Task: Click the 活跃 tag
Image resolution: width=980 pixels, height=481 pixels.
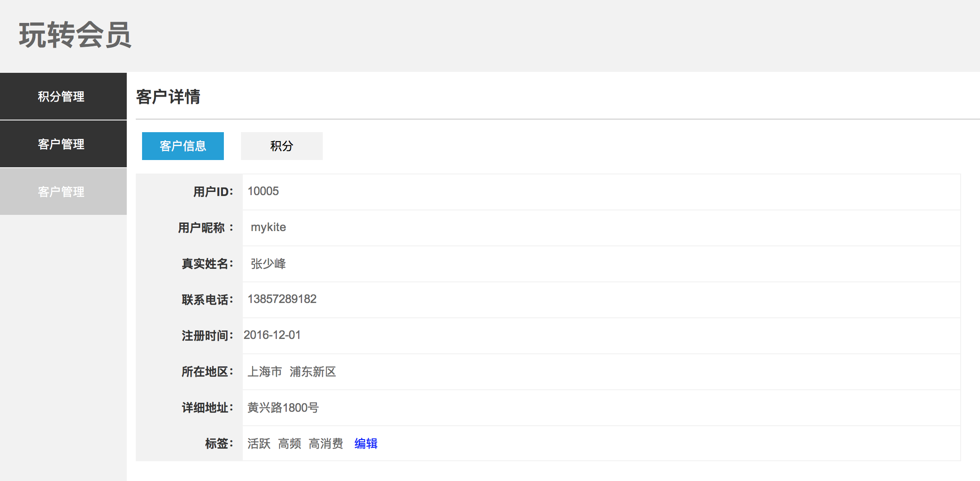Action: click(259, 444)
